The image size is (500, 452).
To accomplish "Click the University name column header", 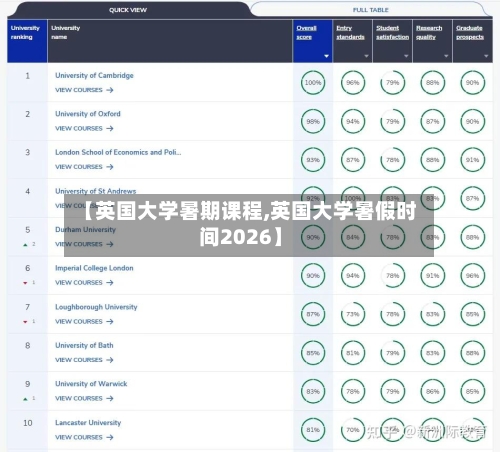I will pos(170,41).
